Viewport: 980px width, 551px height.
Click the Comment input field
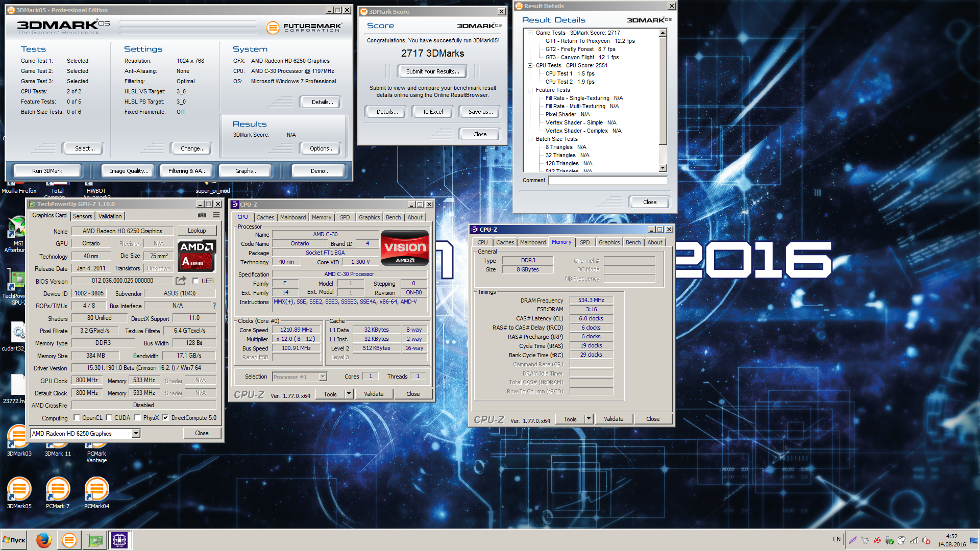(608, 180)
